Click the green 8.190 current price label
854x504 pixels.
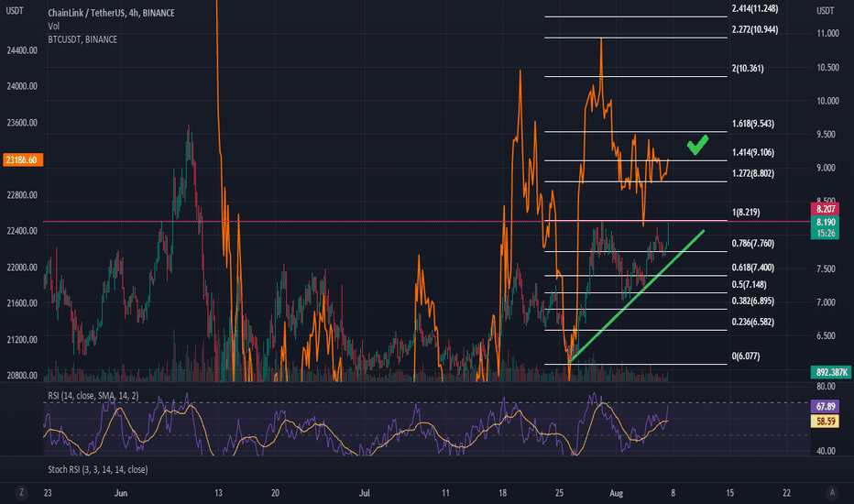point(825,222)
